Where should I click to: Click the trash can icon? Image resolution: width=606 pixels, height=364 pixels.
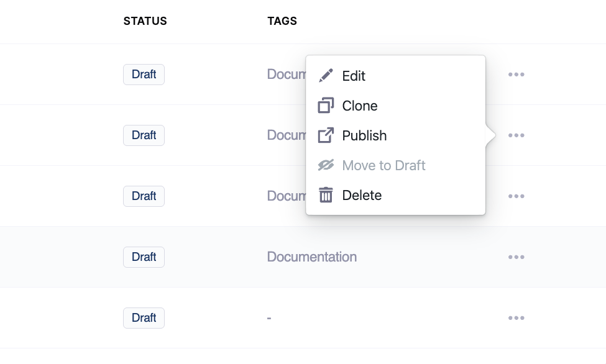(326, 195)
